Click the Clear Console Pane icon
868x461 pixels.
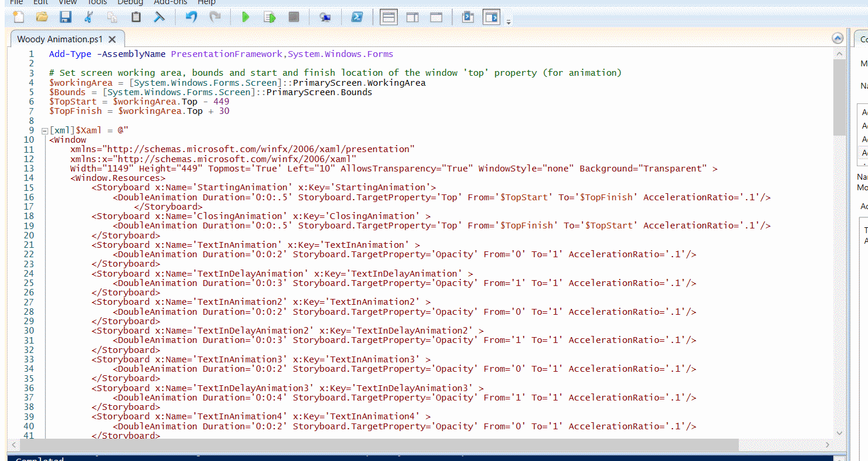159,17
